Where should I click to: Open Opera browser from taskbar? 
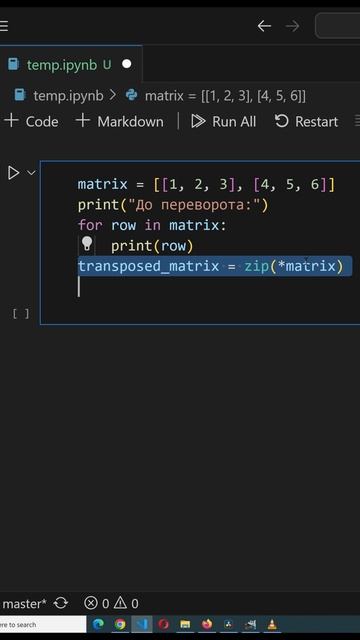coord(164,624)
